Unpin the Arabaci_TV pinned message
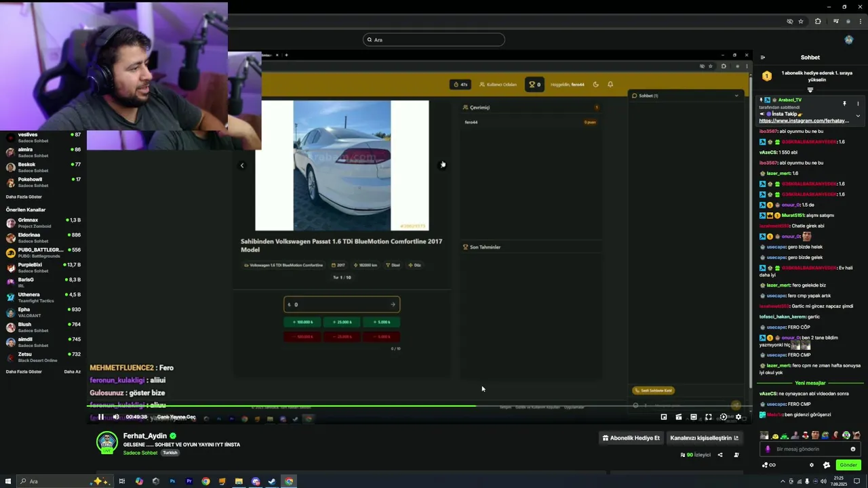Image resolution: width=868 pixels, height=488 pixels. (844, 104)
